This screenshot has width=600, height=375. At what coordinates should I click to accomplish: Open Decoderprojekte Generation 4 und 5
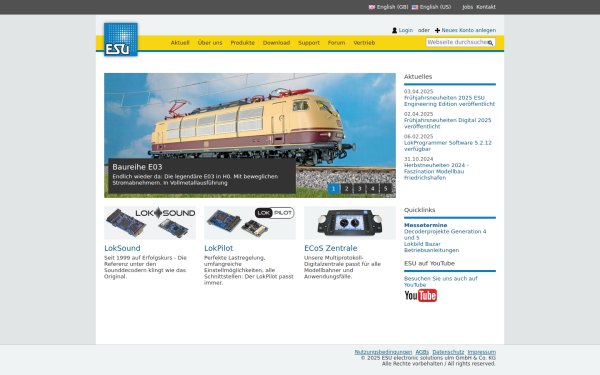445,235
